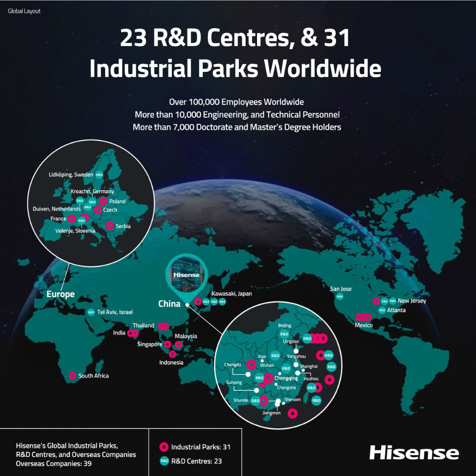476x476 pixels.
Task: Select the "Chongqing" label
Action: [x=286, y=378]
